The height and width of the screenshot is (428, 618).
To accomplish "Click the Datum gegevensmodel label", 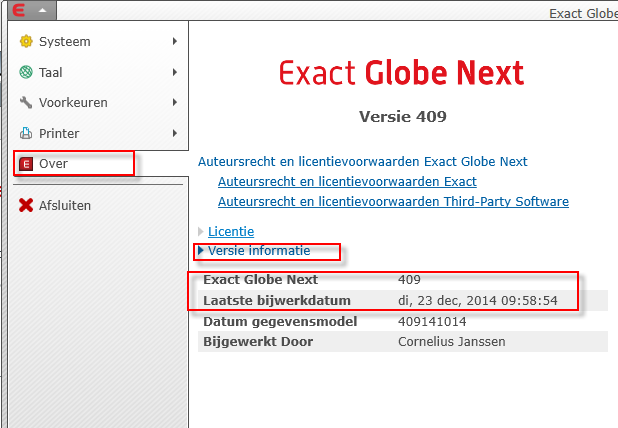I will (280, 322).
